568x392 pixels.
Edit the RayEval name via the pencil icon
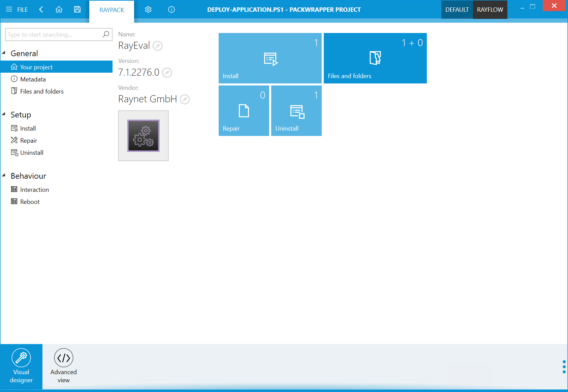157,46
